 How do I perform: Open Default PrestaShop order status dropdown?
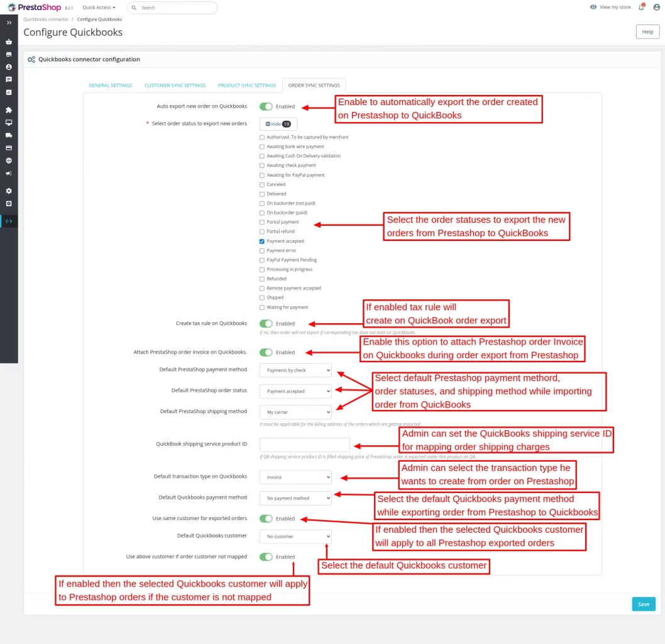(295, 391)
